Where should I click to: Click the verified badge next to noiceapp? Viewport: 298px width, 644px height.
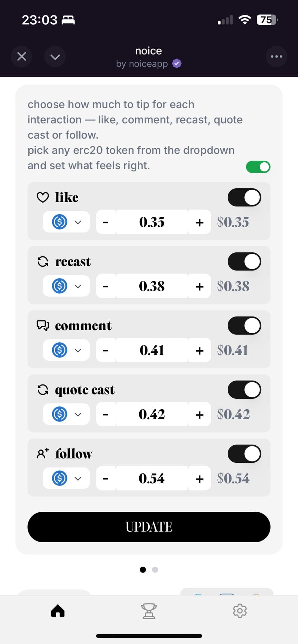coord(176,63)
